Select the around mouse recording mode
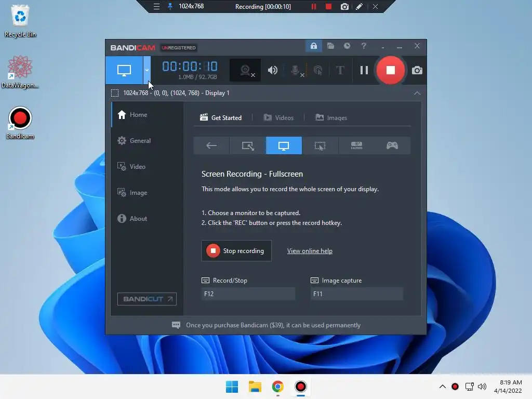The width and height of the screenshot is (532, 399). point(320,145)
